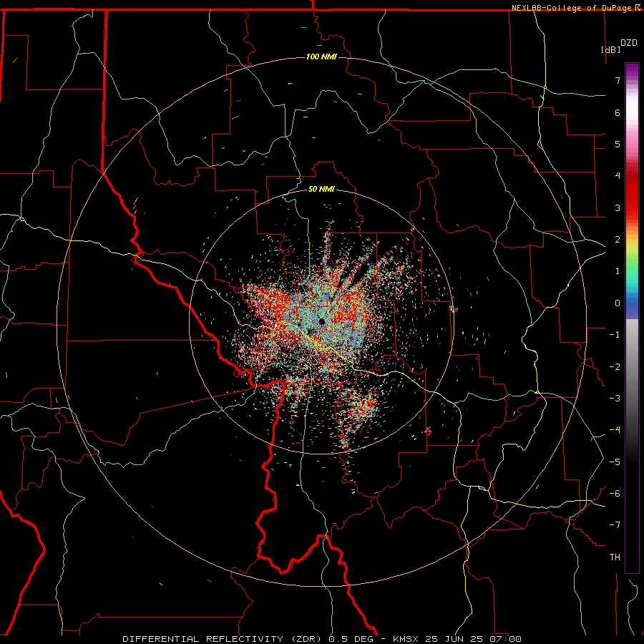Screen dimensions: 644x644
Task: Click legend value 6 on color scale
Action: click(618, 112)
